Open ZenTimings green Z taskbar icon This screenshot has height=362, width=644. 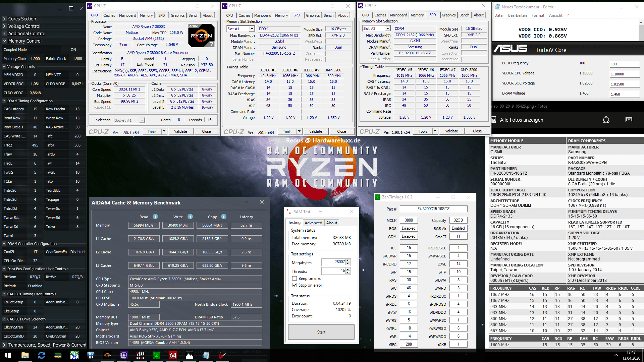tap(157, 355)
